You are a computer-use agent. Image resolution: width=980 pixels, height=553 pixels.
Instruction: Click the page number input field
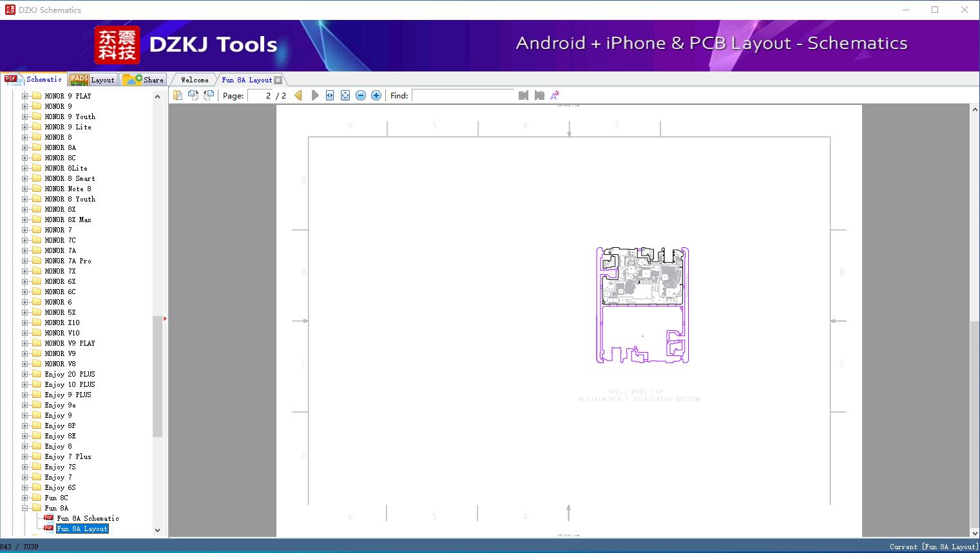[260, 95]
